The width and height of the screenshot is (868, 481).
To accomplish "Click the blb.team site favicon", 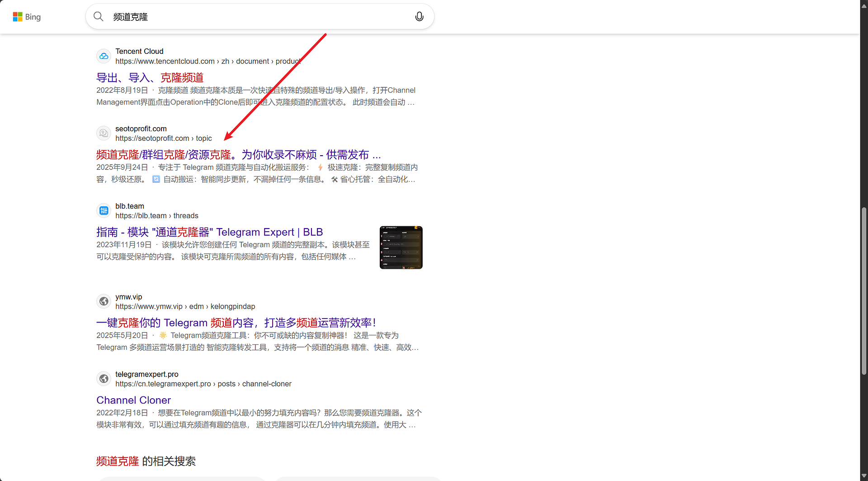I will click(x=104, y=210).
